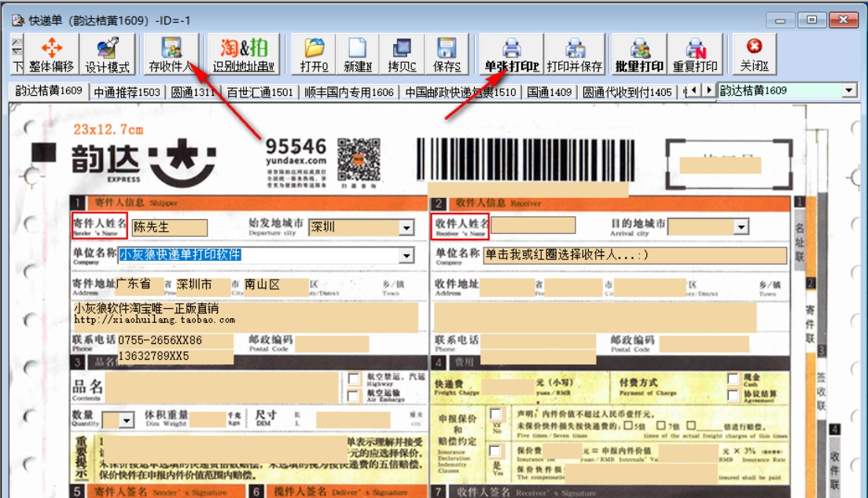Image resolution: width=868 pixels, height=498 pixels.
Task: Tick the 是 (Yes) insurance checkbox
Action: pos(495,451)
